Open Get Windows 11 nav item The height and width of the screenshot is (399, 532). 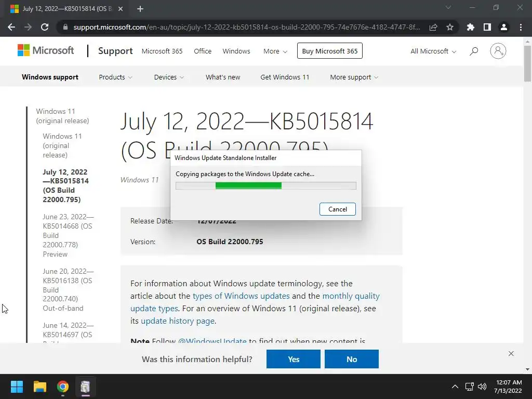tap(285, 77)
